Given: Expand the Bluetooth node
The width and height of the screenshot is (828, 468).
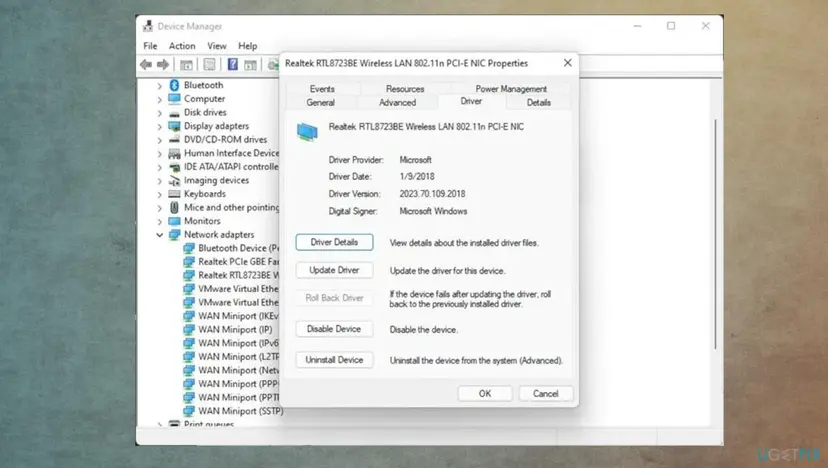Looking at the screenshot, I should tap(159, 86).
